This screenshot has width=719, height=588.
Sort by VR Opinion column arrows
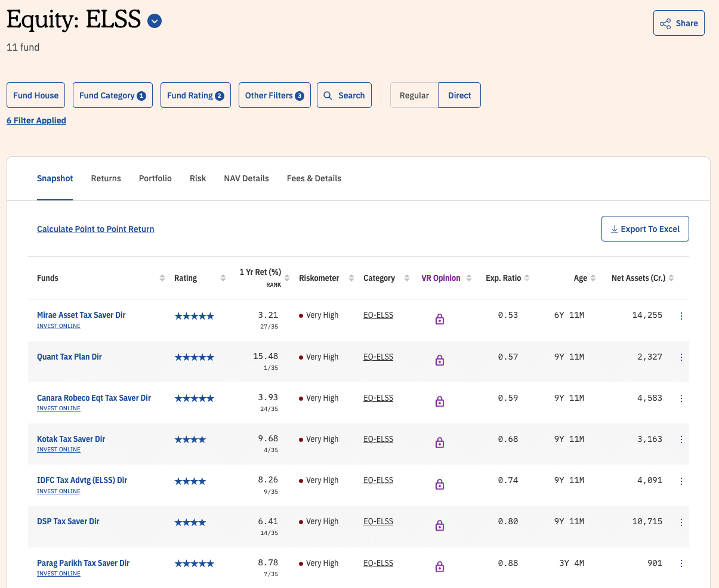pos(469,278)
